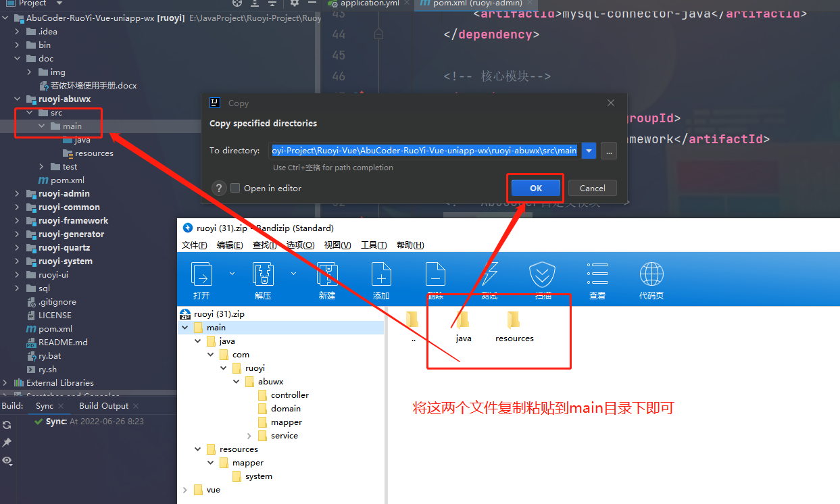
Task: Expand the vue folder in Bandizip tree
Action: [184, 490]
